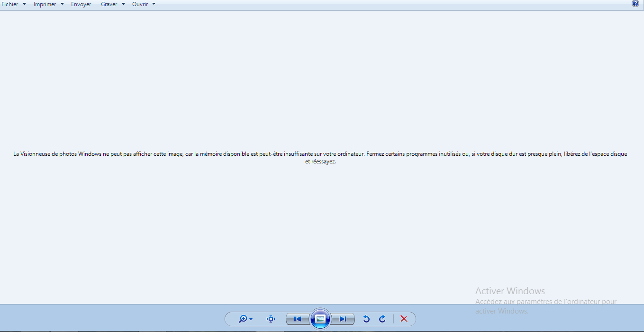644x332 pixels.
Task: Open the help question mark icon
Action: (x=635, y=3)
